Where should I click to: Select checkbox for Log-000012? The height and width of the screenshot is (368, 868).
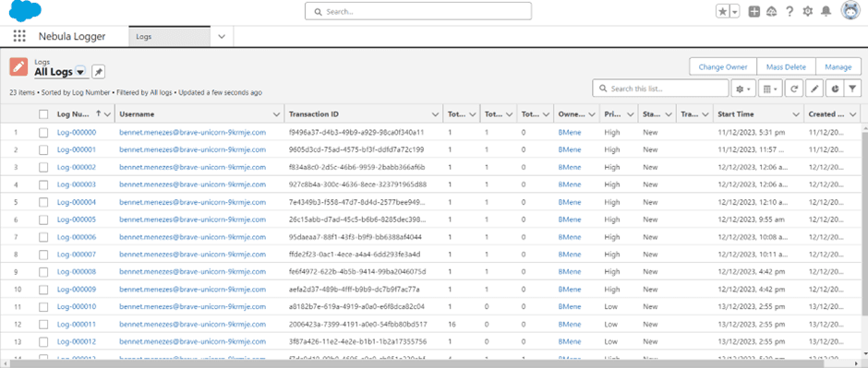(x=43, y=341)
